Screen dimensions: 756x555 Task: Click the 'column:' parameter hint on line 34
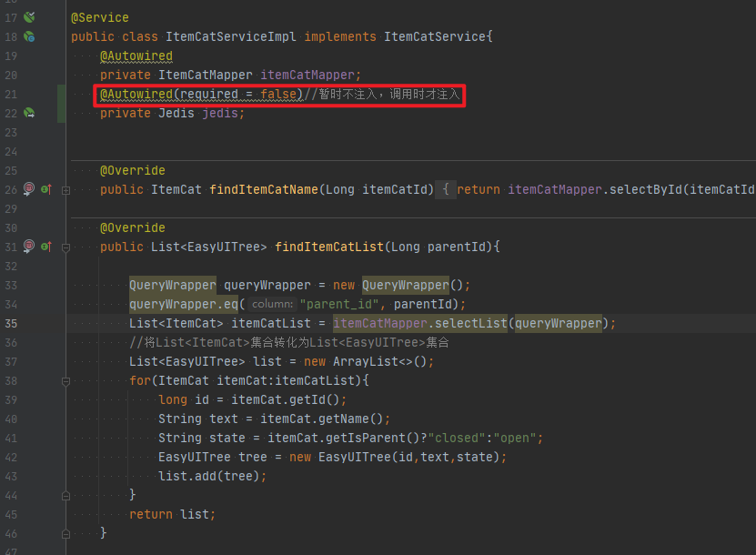(x=272, y=304)
